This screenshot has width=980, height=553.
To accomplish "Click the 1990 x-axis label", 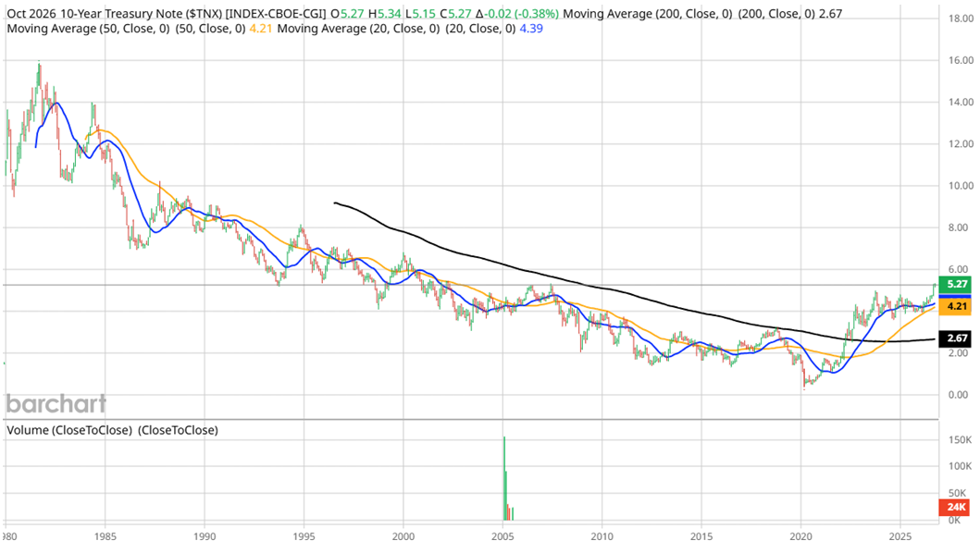I will point(205,536).
